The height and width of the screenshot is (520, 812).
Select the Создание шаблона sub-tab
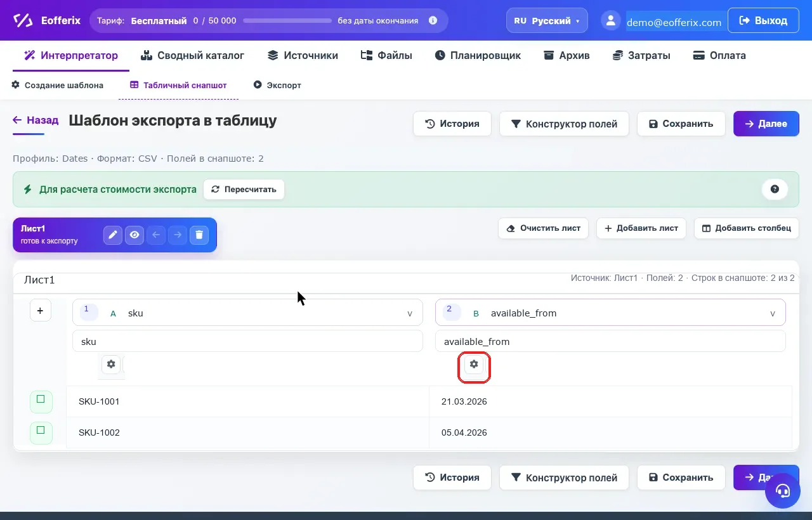57,85
